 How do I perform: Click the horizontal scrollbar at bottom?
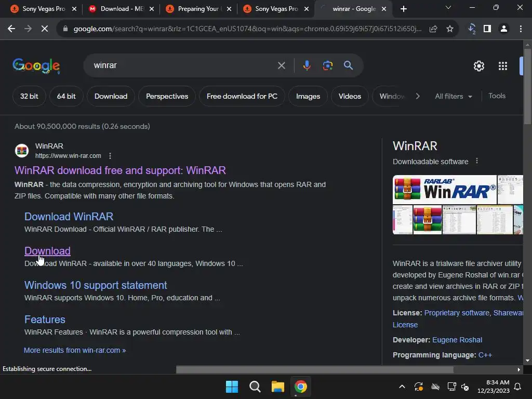point(315,369)
